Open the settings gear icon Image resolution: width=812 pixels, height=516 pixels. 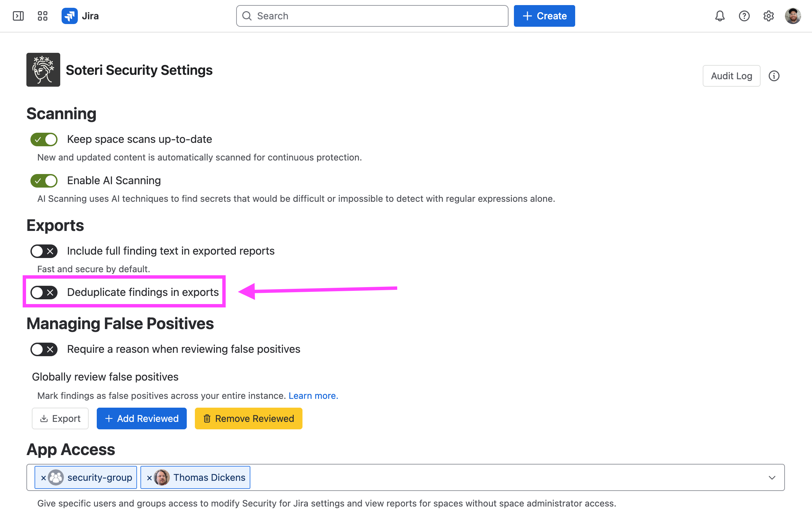coord(769,16)
